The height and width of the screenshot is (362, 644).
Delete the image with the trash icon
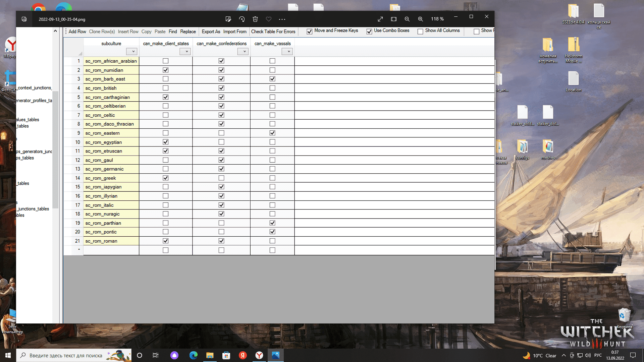pyautogui.click(x=255, y=19)
